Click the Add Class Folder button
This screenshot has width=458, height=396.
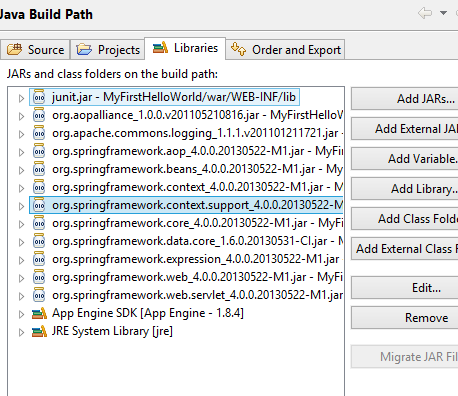(405, 219)
